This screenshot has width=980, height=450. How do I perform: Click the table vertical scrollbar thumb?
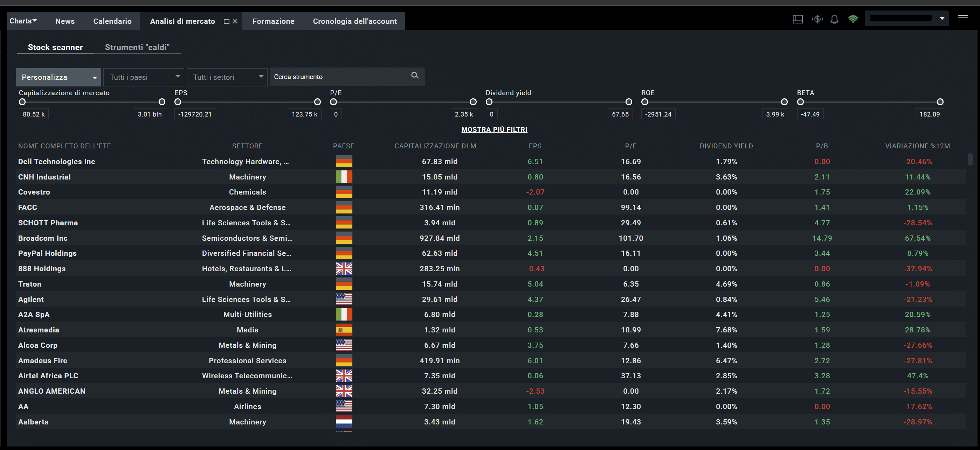[x=970, y=159]
